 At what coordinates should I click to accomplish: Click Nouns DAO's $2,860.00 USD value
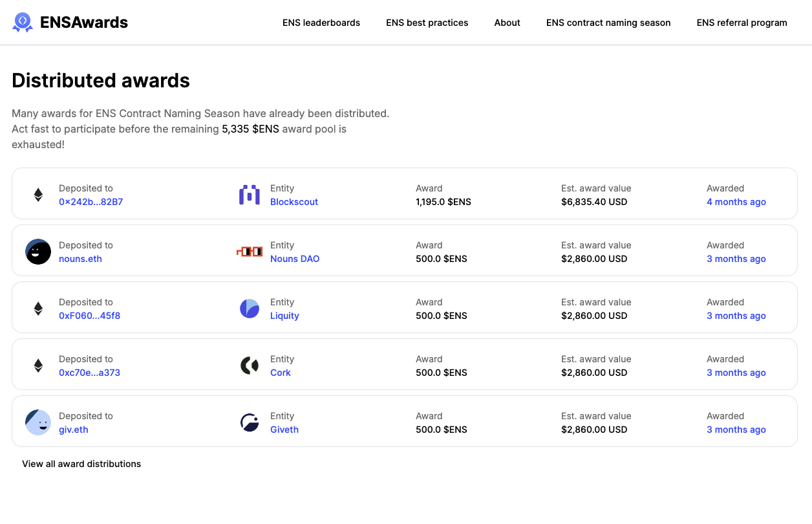(594, 259)
